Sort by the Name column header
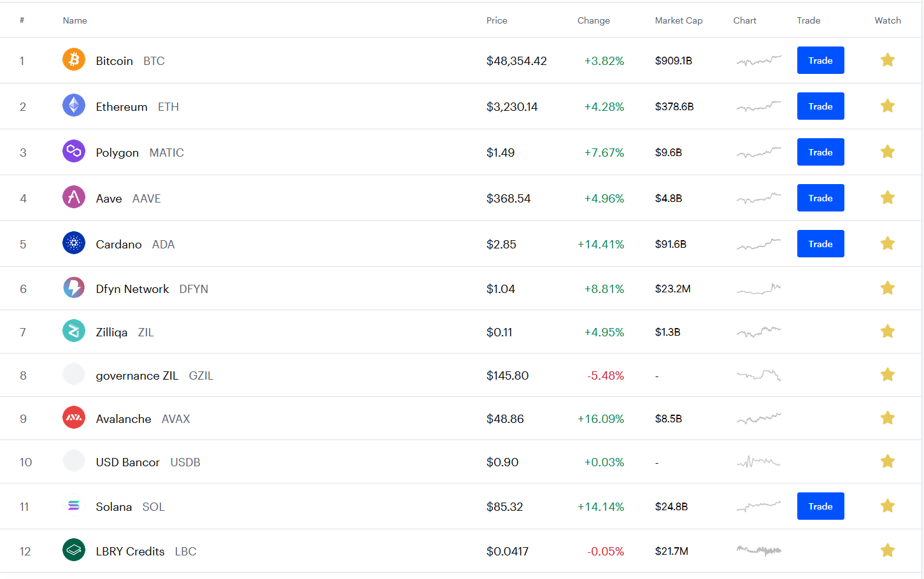This screenshot has height=579, width=924. 75,20
